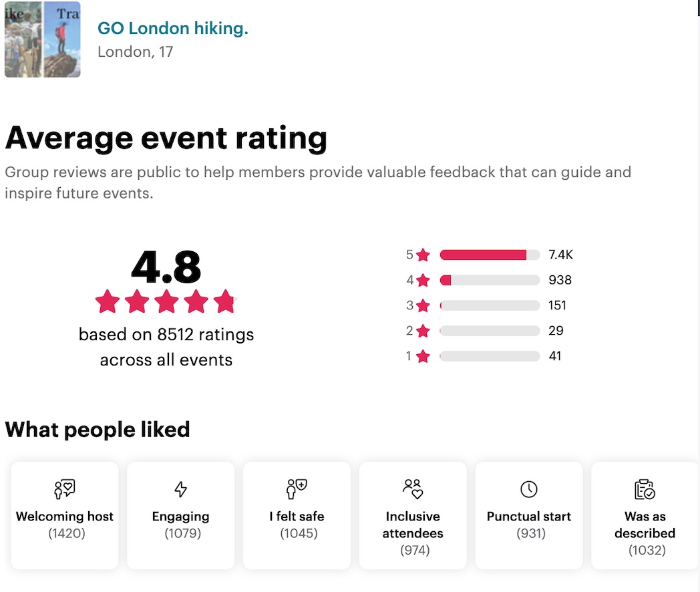Click the large 4.8 average rating
Image resolution: width=700 pixels, height=592 pixels.
click(x=166, y=267)
